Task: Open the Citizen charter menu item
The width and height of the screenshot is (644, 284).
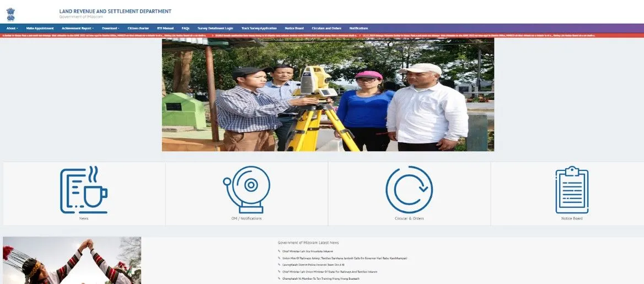Action: (138, 28)
